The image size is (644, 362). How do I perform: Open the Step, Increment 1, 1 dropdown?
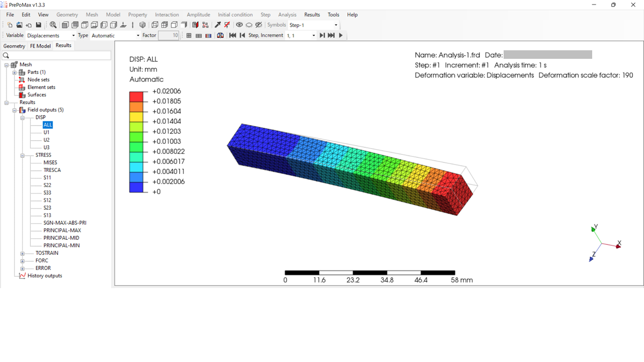pos(301,35)
